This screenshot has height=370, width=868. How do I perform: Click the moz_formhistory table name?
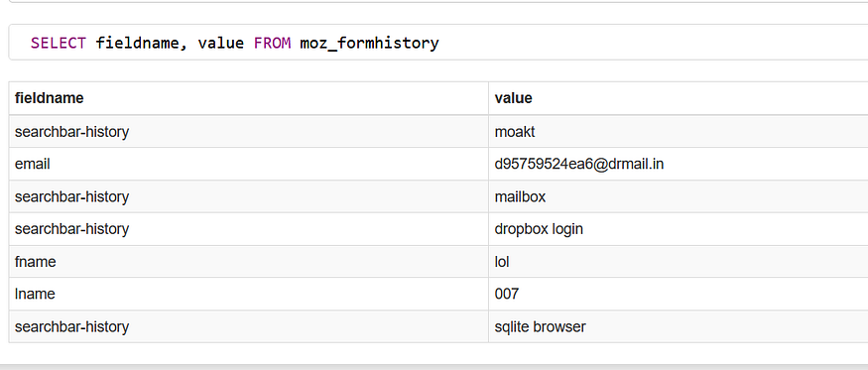point(369,44)
